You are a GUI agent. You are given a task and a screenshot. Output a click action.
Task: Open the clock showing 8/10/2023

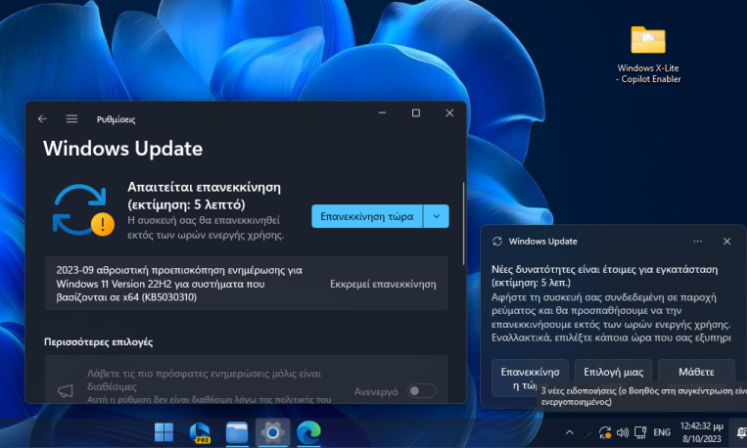(x=702, y=432)
